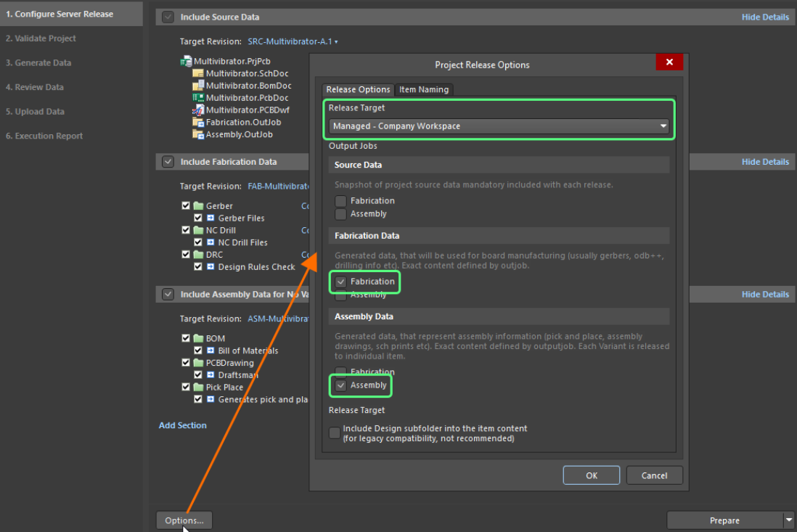Click the Multivibrator.PcbDoc file icon
This screenshot has width=797, height=532.
point(198,98)
